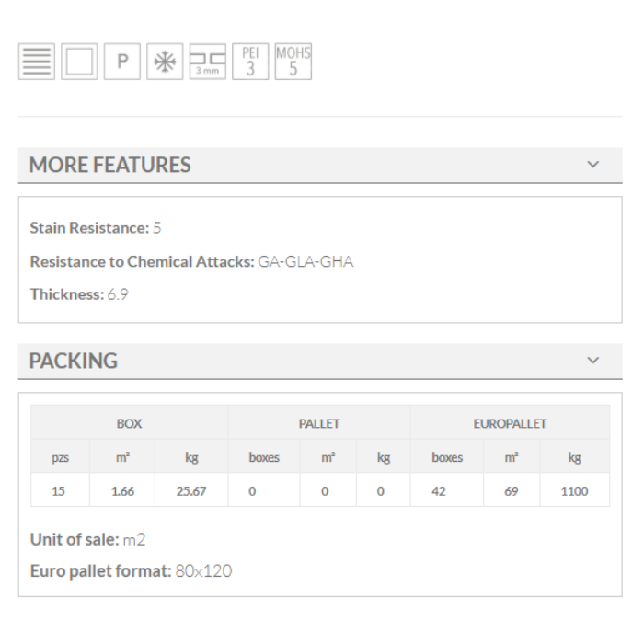Image resolution: width=644 pixels, height=644 pixels.
Task: Click the 25.67 box weight cell
Action: [x=191, y=491]
